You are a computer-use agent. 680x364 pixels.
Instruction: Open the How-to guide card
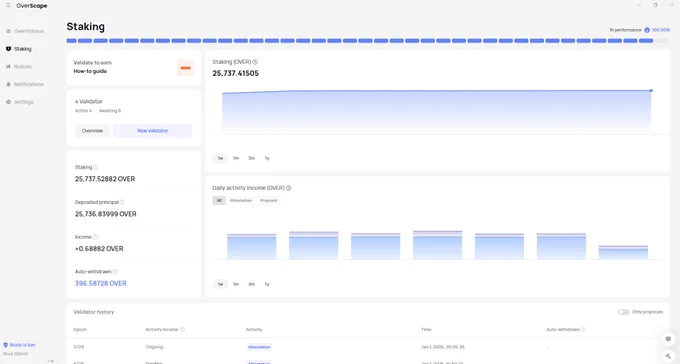[134, 68]
